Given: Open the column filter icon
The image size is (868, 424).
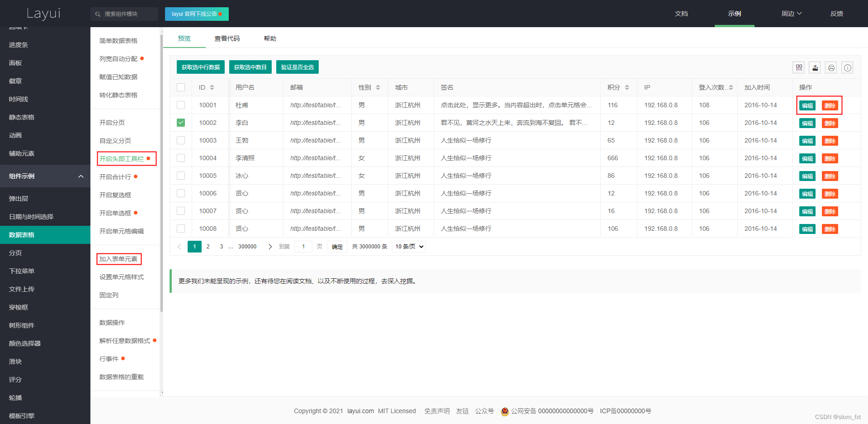Looking at the screenshot, I should click(799, 68).
